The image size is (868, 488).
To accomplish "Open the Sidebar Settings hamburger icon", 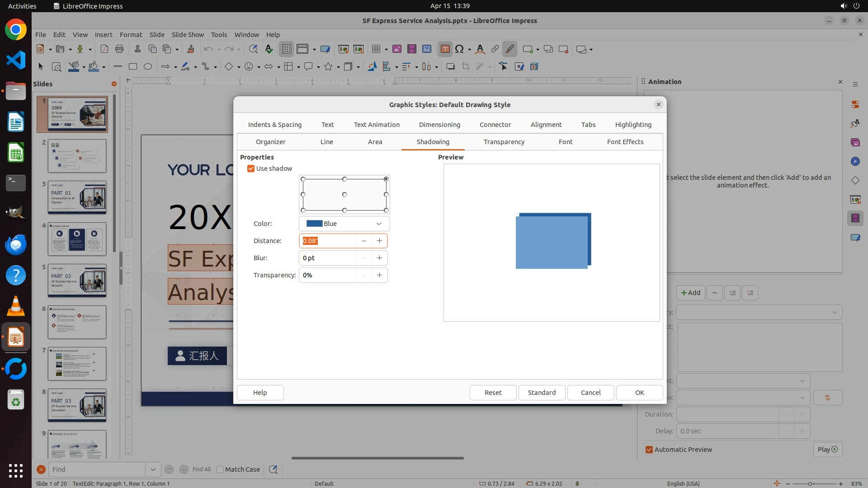I will click(855, 84).
